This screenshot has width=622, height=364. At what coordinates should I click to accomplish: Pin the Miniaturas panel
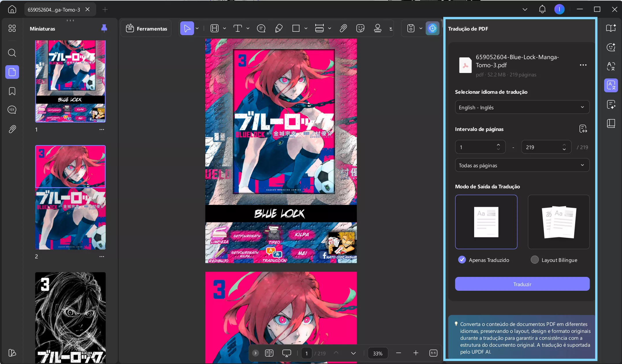tap(104, 28)
